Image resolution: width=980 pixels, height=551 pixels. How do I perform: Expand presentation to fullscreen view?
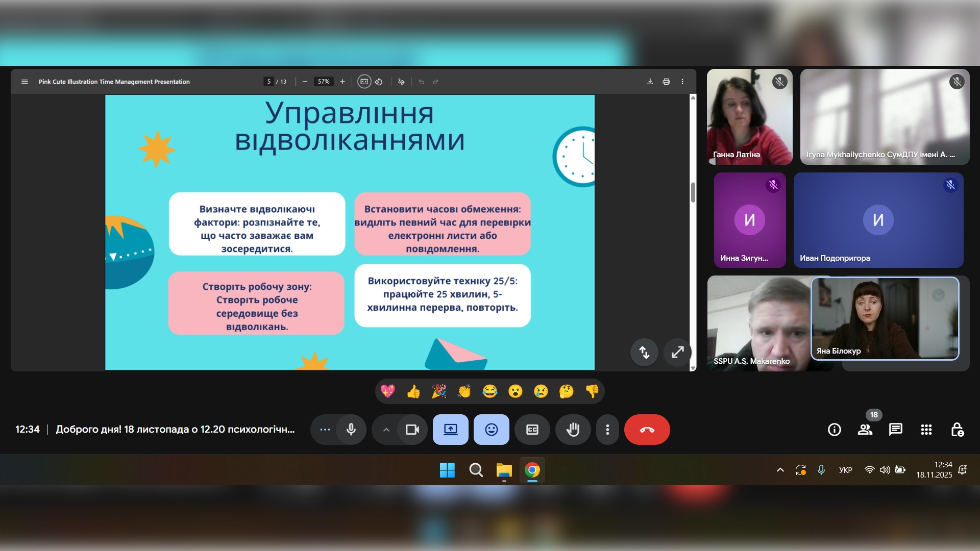point(677,352)
